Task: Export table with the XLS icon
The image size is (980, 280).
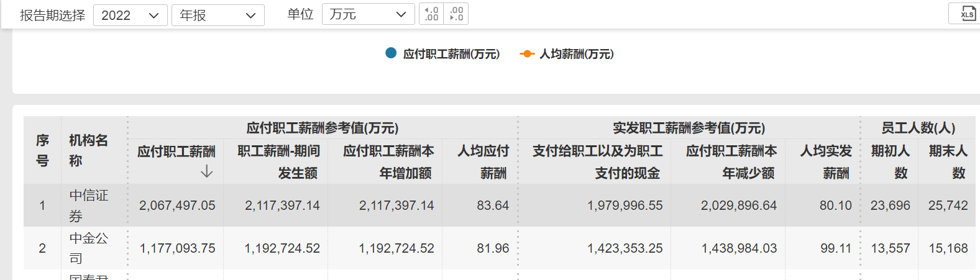Action: pyautogui.click(x=967, y=14)
